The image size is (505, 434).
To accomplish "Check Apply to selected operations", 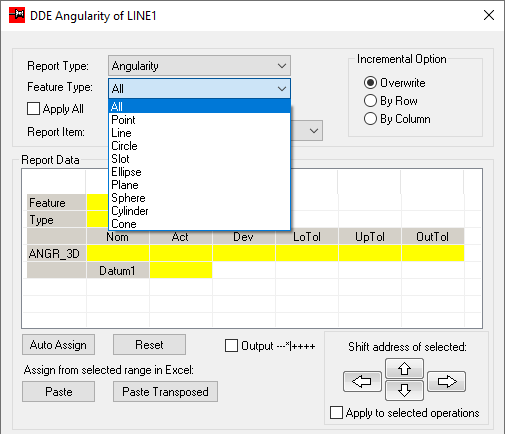I will [x=336, y=412].
